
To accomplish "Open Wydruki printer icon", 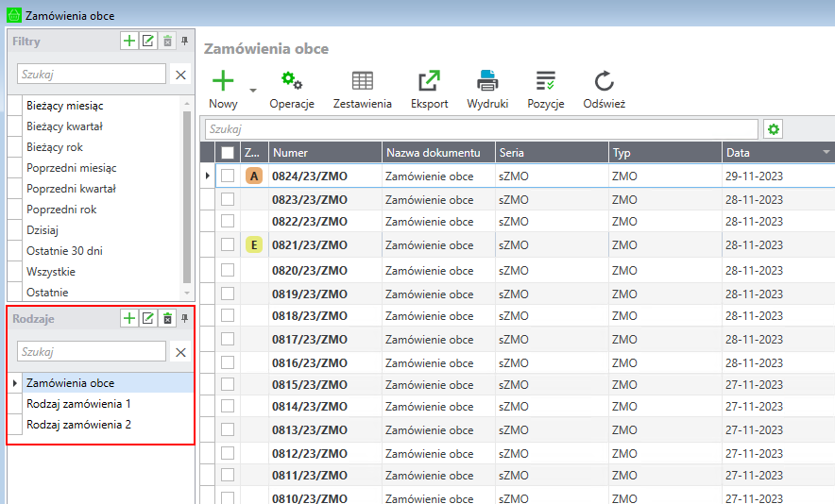I will coord(487,82).
